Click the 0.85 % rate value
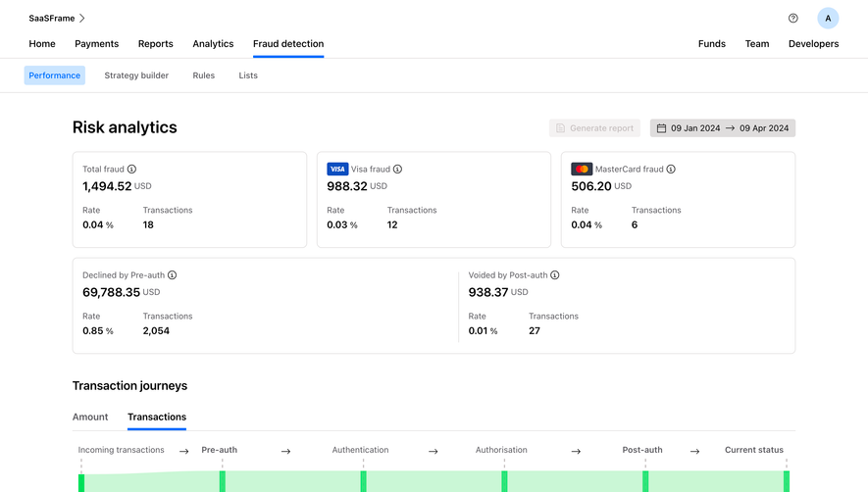Screen dimensions: 868x492 pyautogui.click(x=98, y=331)
